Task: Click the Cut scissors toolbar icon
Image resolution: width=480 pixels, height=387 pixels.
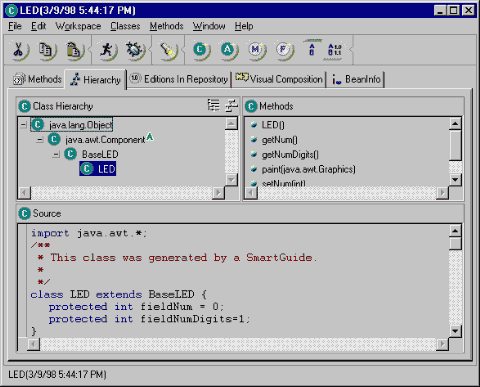Action: click(19, 50)
